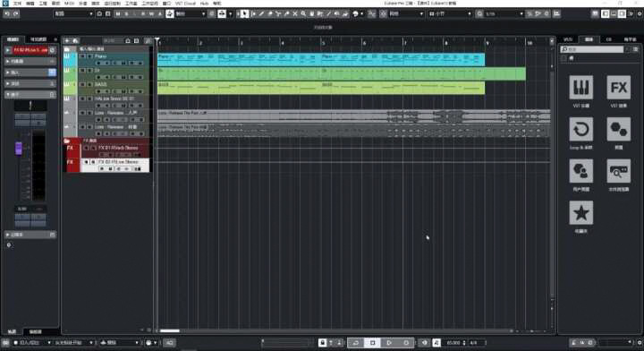Select the Zoom magnifier tool

coord(303,13)
